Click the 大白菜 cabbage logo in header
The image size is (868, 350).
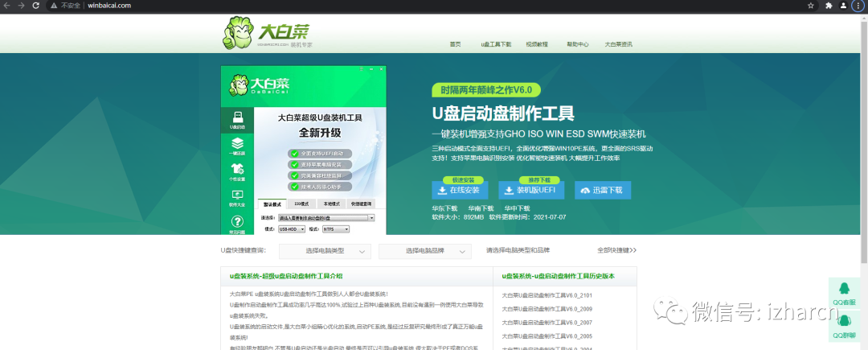pos(268,32)
